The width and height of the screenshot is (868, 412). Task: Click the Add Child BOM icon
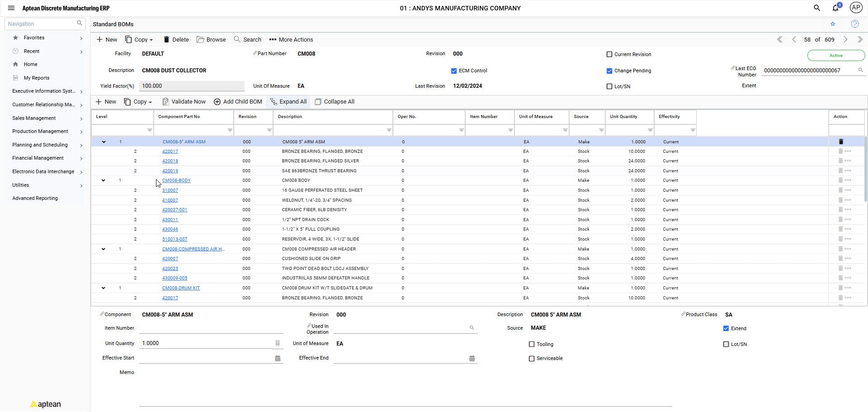coord(217,101)
